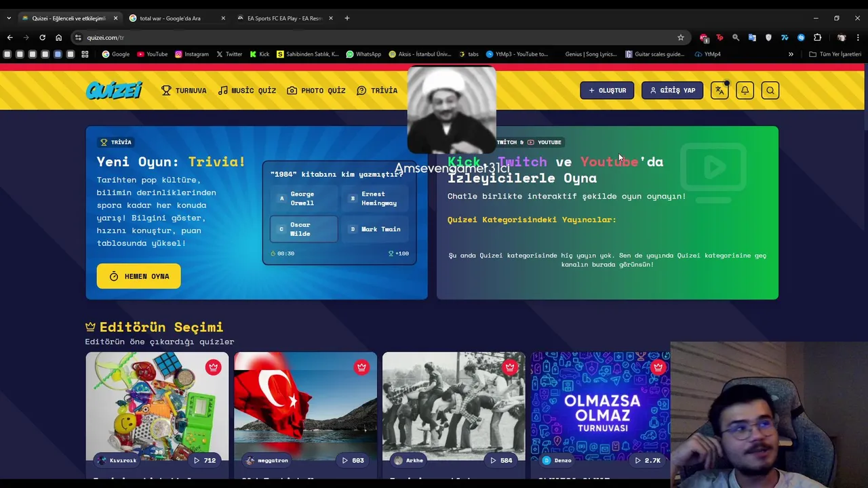The height and width of the screenshot is (488, 868).
Task: Open a new browser tab
Action: pyautogui.click(x=347, y=18)
